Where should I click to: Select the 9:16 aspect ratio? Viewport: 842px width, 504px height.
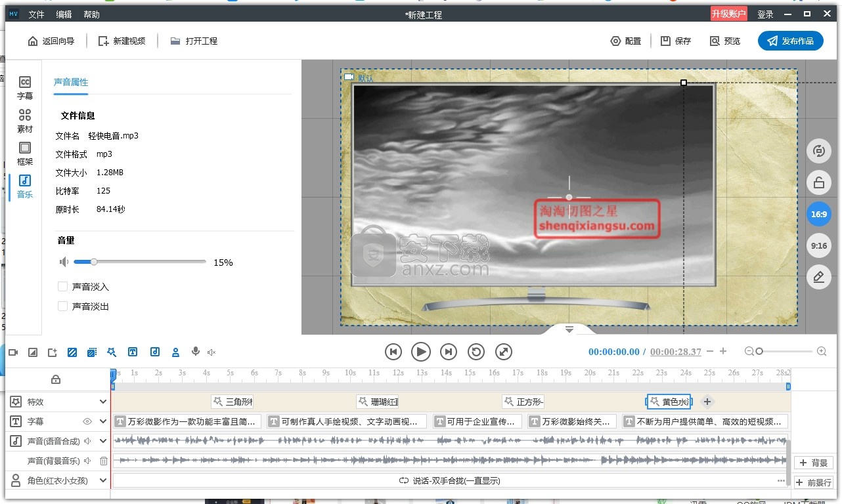(818, 246)
